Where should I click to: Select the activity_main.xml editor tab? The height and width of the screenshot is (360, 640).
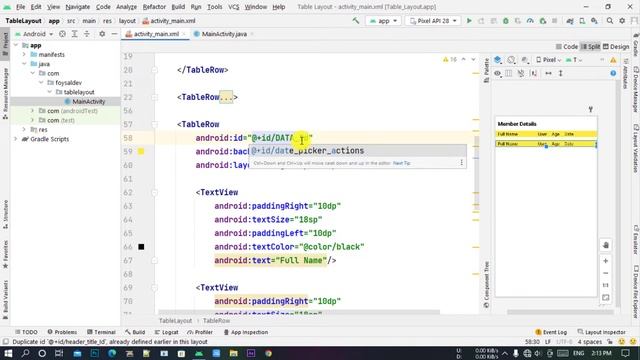pyautogui.click(x=156, y=34)
